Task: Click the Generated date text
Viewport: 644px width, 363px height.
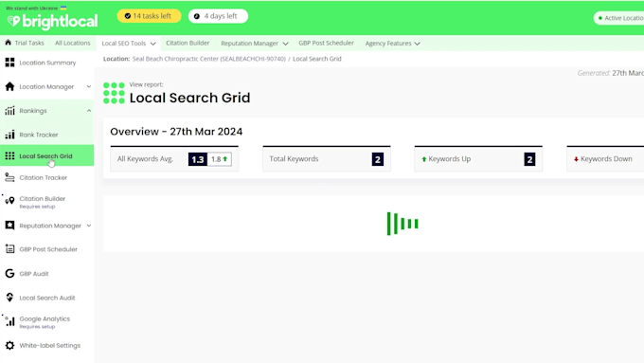Action: coord(610,73)
